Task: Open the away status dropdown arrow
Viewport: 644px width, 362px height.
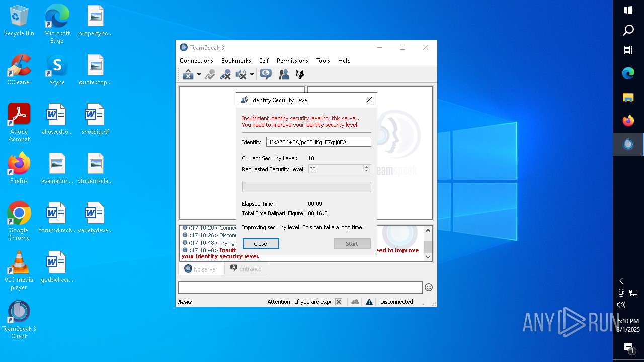Action: pyautogui.click(x=199, y=75)
